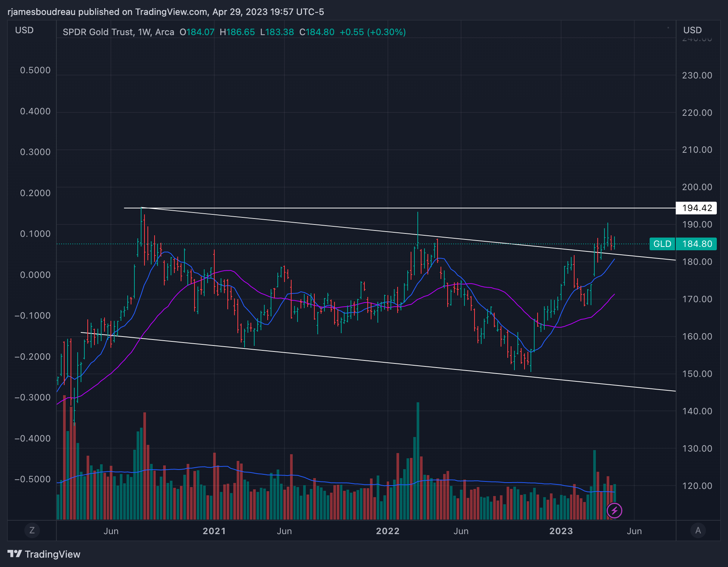The image size is (728, 567).
Task: Click the Jun label right of 2023
Action: click(634, 531)
